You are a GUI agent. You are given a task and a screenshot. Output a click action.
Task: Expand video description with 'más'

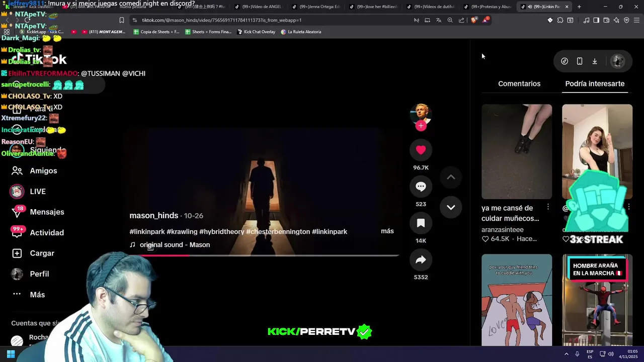click(387, 231)
